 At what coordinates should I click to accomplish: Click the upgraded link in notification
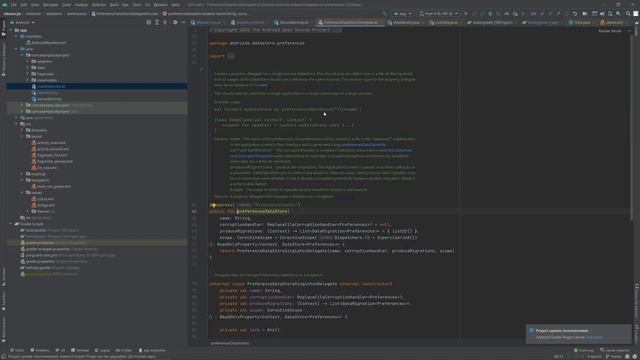pos(594,338)
